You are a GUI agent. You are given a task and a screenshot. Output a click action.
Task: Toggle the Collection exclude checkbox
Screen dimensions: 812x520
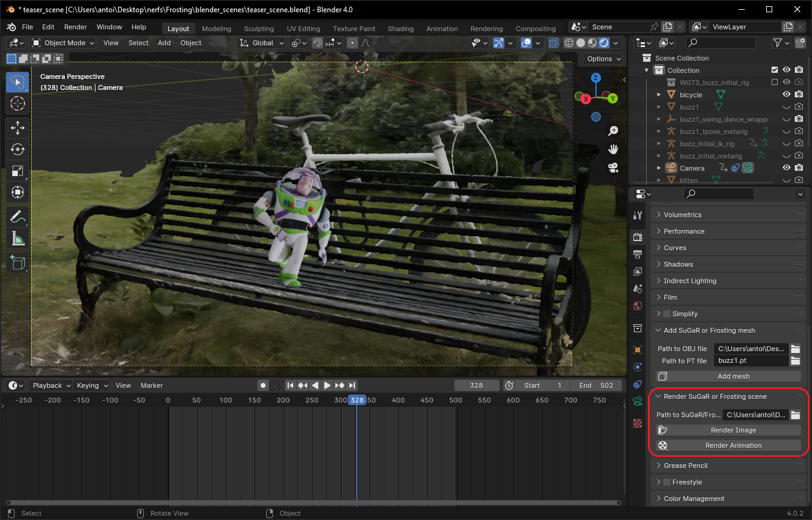coord(775,70)
